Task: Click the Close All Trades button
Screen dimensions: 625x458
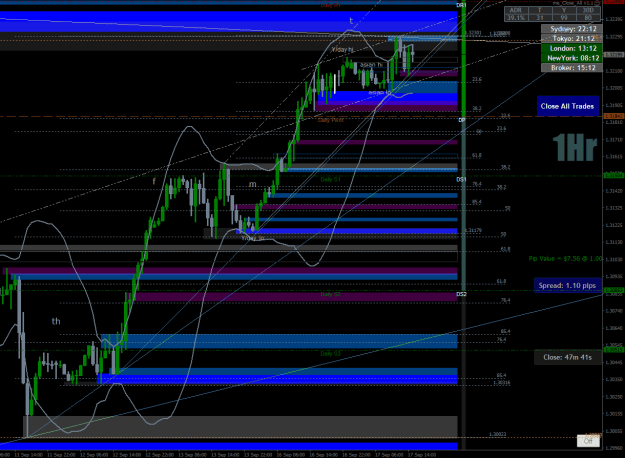Action: click(567, 106)
